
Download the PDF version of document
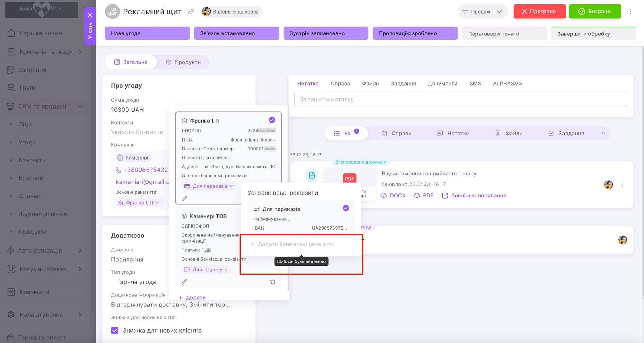tap(423, 195)
